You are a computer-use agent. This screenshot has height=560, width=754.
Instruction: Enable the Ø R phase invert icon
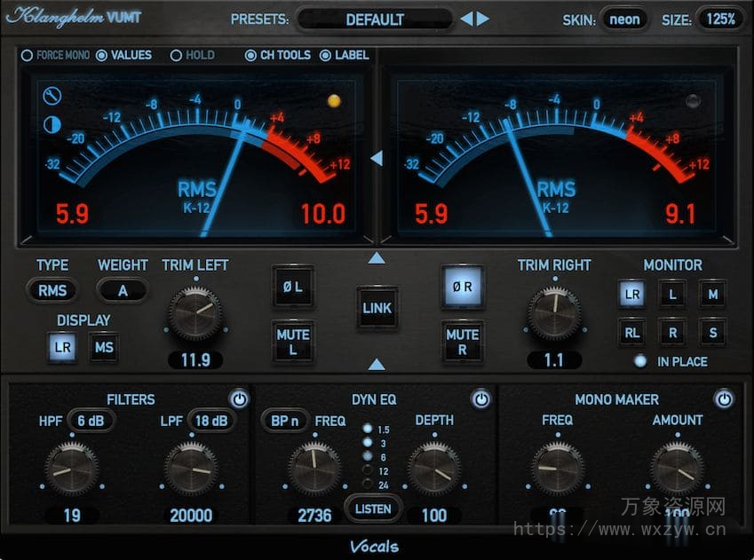click(462, 288)
